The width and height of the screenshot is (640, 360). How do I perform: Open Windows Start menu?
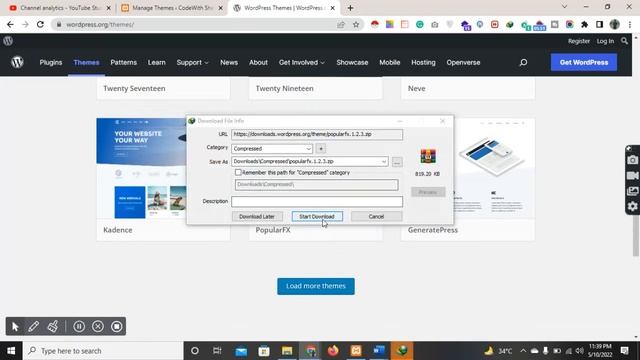11,351
